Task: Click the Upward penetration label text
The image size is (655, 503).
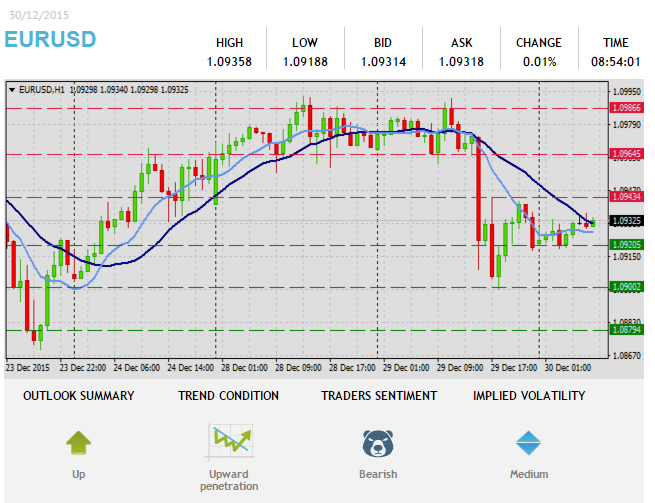Action: click(x=229, y=480)
